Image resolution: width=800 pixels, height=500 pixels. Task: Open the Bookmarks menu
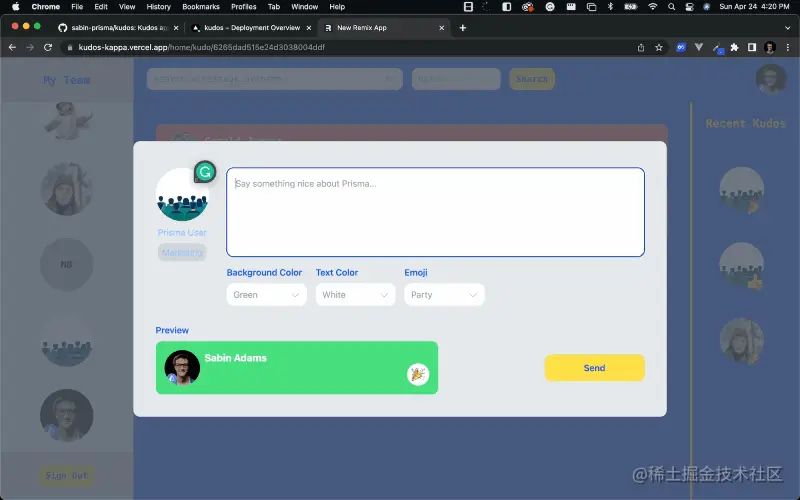pos(201,7)
